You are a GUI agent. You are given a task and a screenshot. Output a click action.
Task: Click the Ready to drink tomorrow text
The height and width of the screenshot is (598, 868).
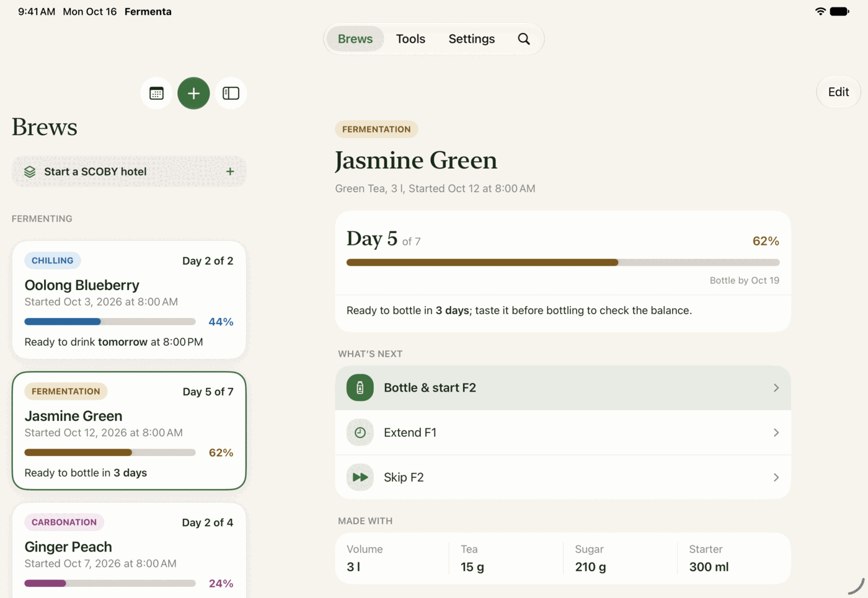coord(113,342)
